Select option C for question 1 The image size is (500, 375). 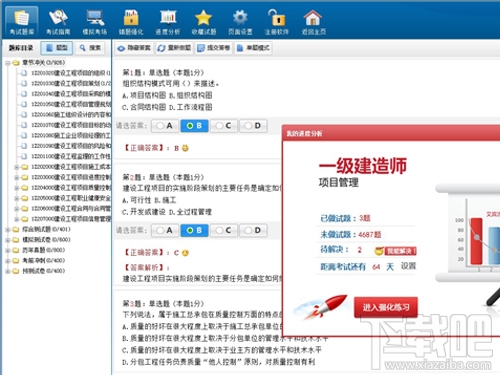coord(224,126)
